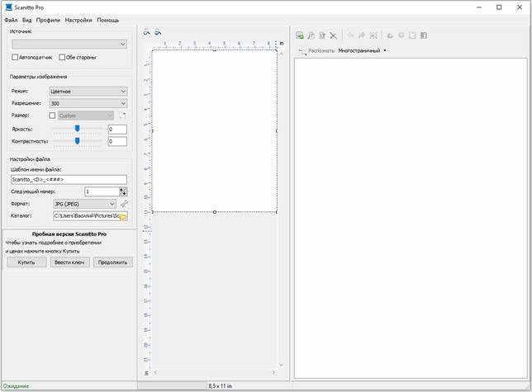Click the X delete icon in the right toolbar
This screenshot has height=392, width=532.
(333, 35)
